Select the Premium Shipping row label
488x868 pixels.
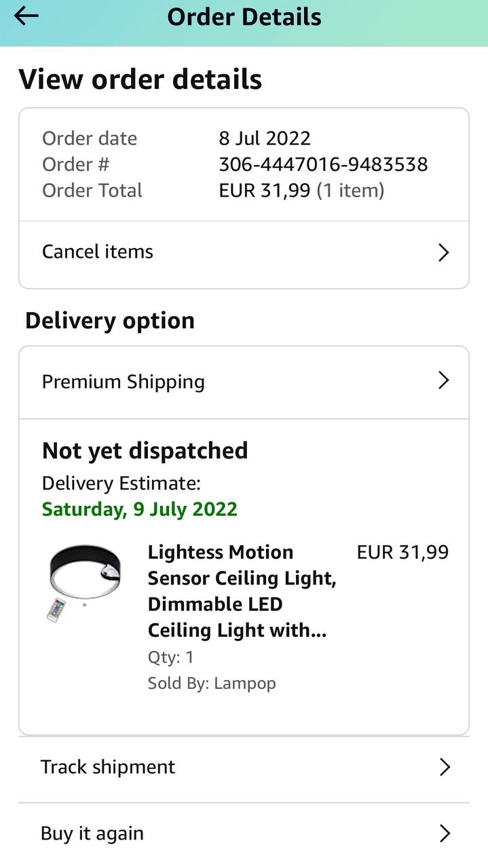click(124, 382)
